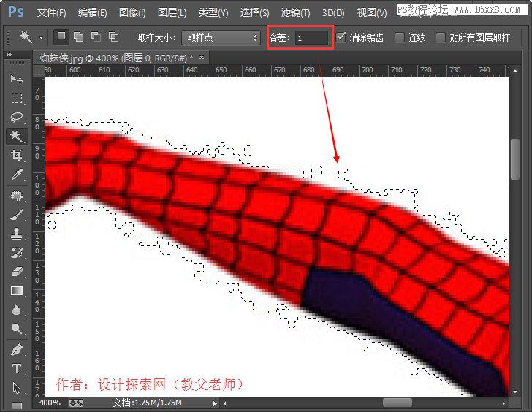The image size is (532, 412).
Task: Select the Spot Healing Brush tool
Action: click(17, 196)
